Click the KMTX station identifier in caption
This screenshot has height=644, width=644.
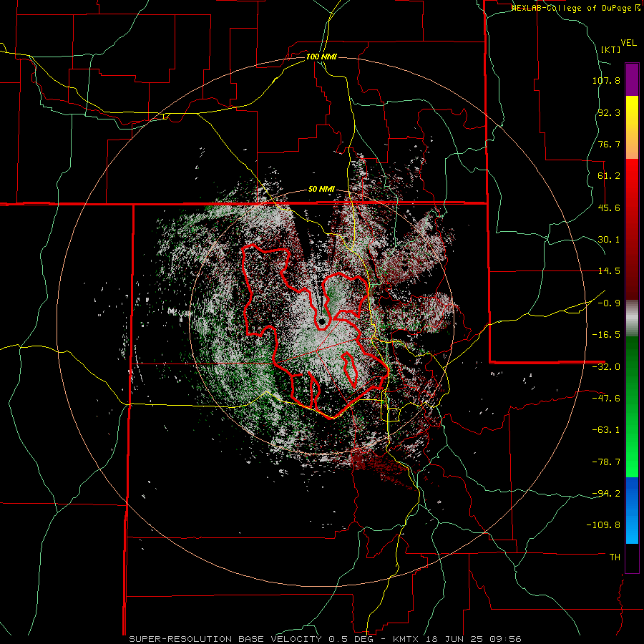[x=406, y=639]
